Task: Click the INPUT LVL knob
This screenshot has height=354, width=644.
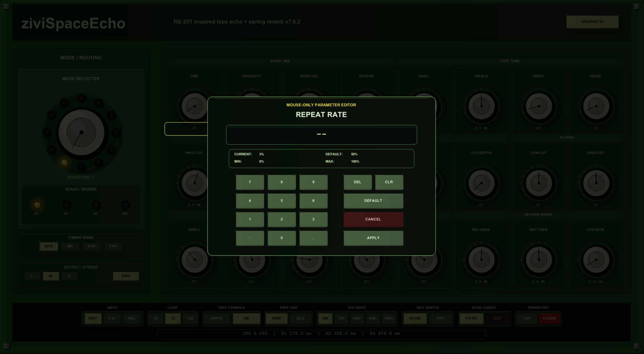Action: tap(194, 183)
